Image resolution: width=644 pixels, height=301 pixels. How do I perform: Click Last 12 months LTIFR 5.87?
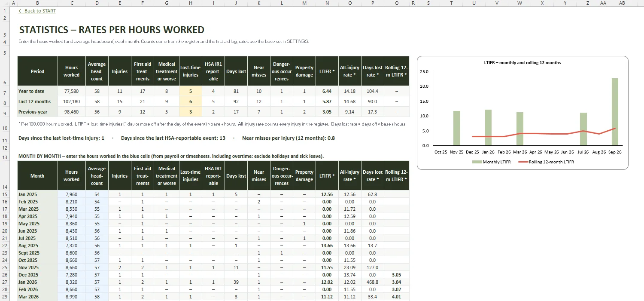click(327, 101)
